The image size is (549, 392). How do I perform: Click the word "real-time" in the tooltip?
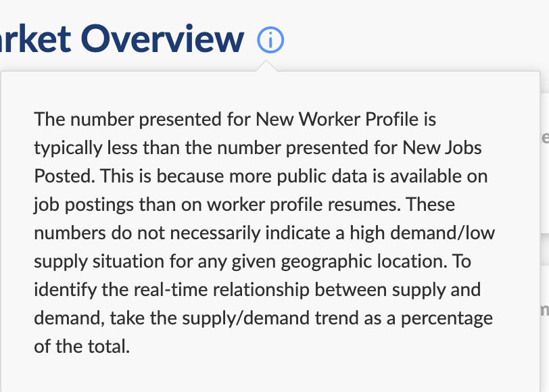170,290
